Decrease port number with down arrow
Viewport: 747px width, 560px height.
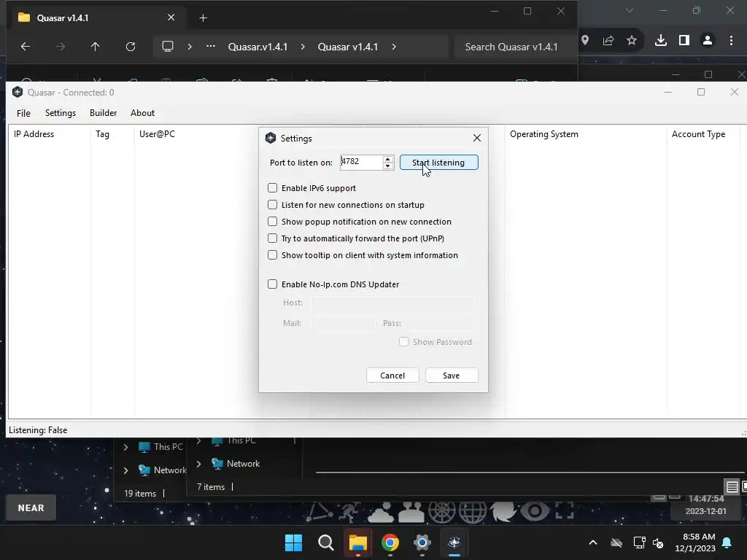(x=388, y=166)
